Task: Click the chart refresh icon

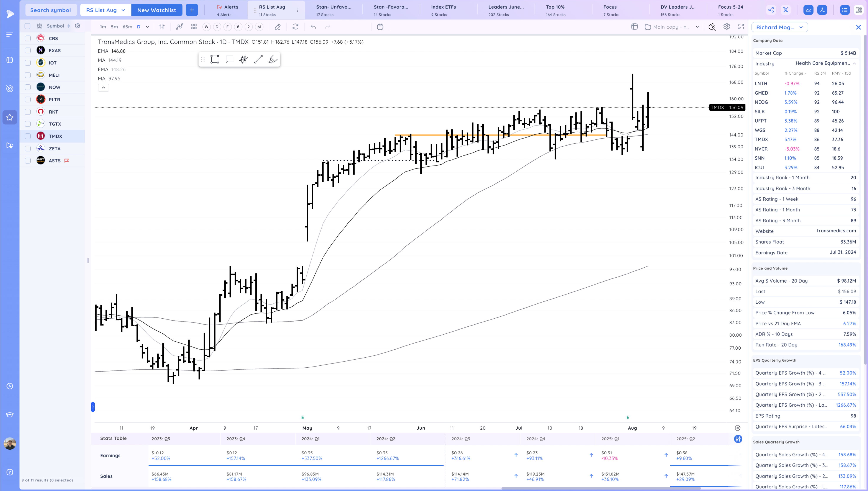Action: (296, 27)
